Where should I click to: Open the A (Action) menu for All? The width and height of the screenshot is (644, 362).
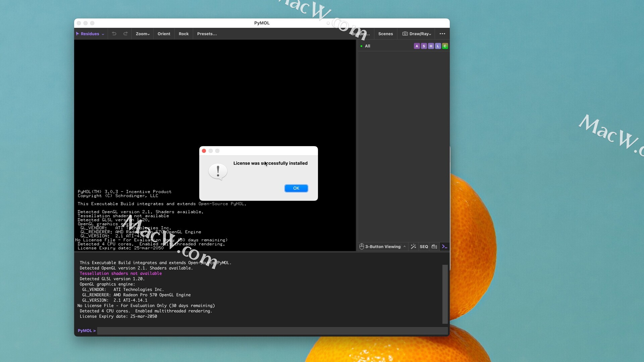pos(417,46)
